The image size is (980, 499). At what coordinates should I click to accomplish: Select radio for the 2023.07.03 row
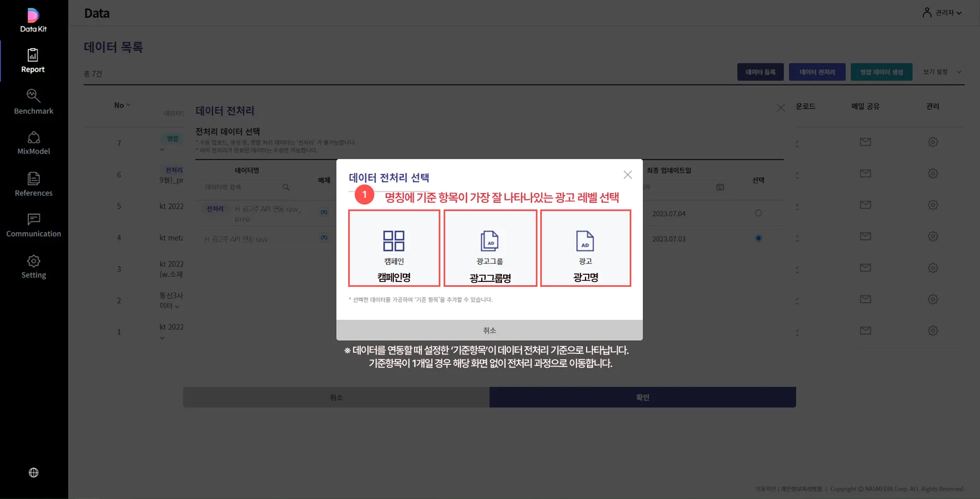pos(758,238)
